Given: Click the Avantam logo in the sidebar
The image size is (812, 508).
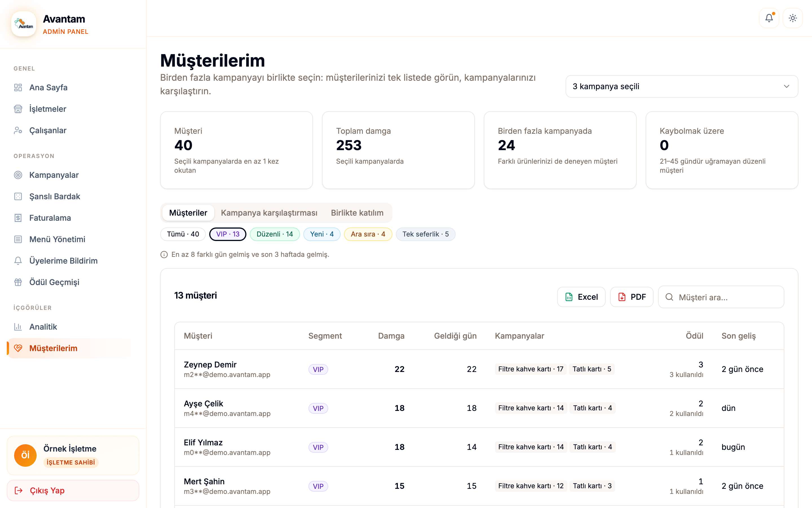Looking at the screenshot, I should coord(23,24).
